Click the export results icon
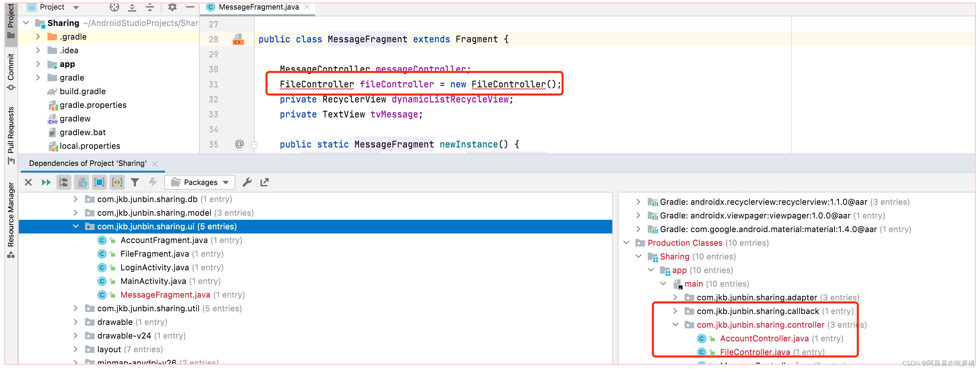980x370 pixels. tap(264, 182)
